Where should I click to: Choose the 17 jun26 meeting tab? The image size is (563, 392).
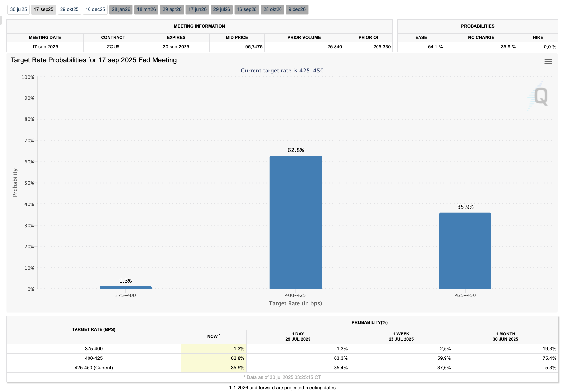[197, 9]
